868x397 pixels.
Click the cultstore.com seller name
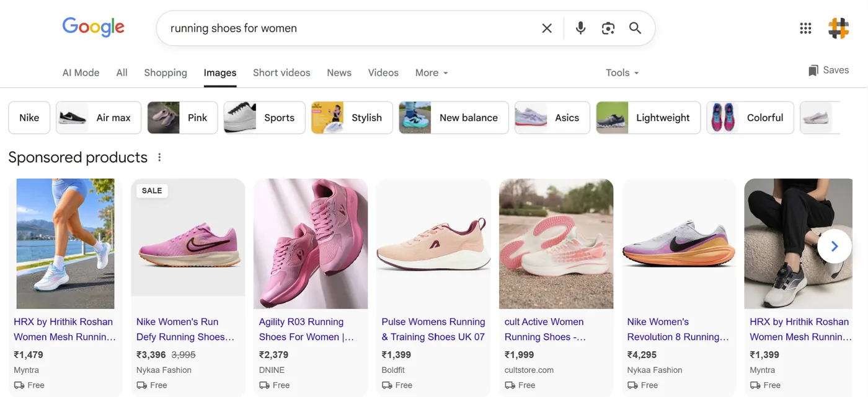529,370
